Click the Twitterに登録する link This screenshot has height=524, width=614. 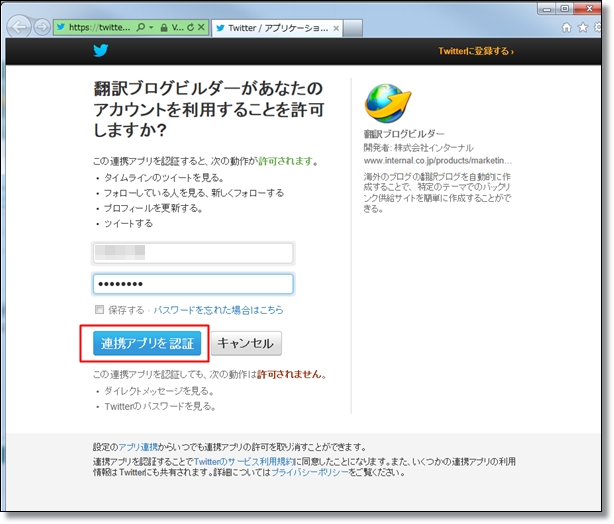475,50
